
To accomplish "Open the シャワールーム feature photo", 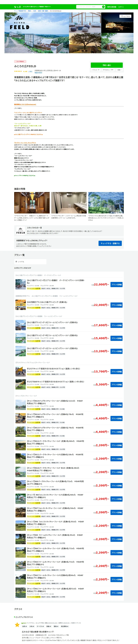I will pos(69,203).
